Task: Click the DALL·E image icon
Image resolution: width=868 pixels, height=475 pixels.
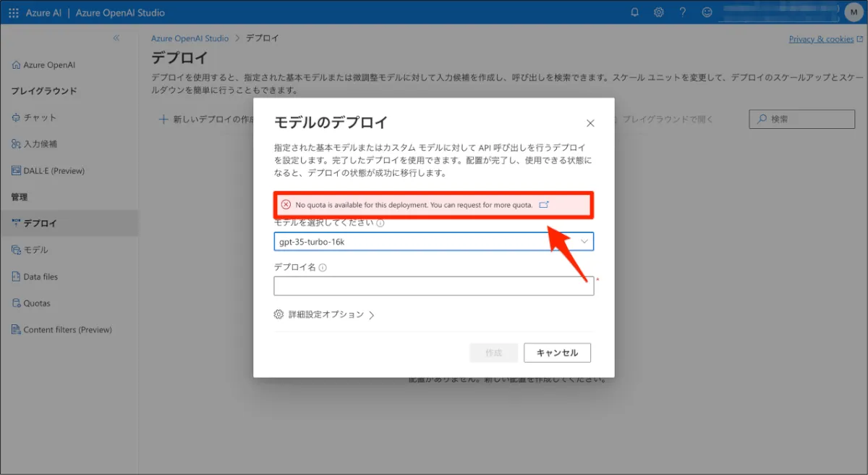Action: tap(16, 171)
